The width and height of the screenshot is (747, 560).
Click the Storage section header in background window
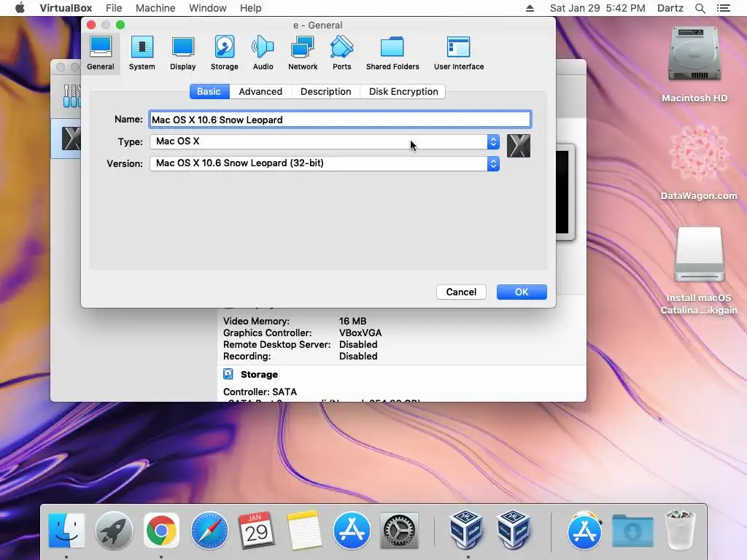pyautogui.click(x=259, y=374)
